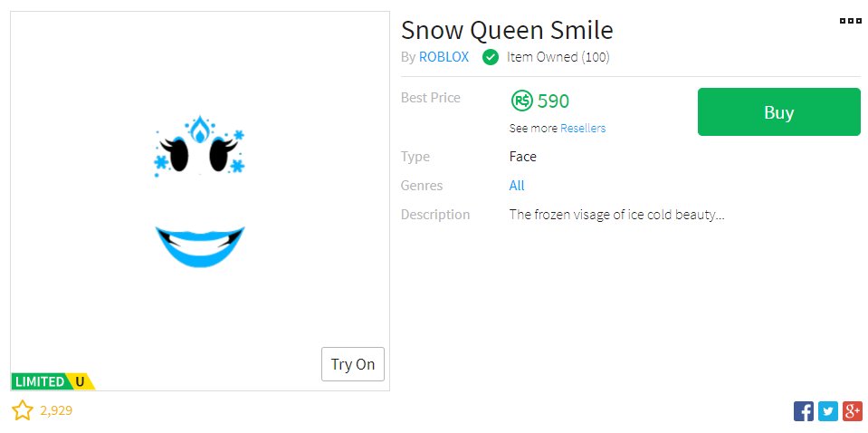Share item on Facebook
Screen dimensions: 868x433
[x=803, y=411]
